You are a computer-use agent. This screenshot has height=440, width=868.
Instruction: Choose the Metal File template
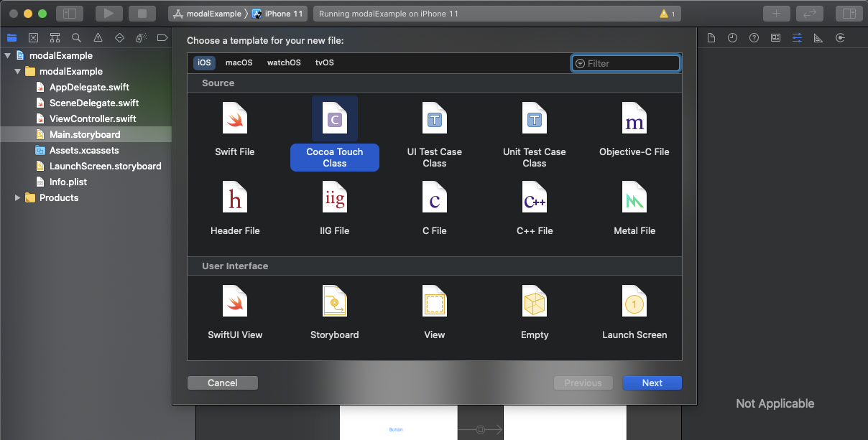[x=634, y=208]
